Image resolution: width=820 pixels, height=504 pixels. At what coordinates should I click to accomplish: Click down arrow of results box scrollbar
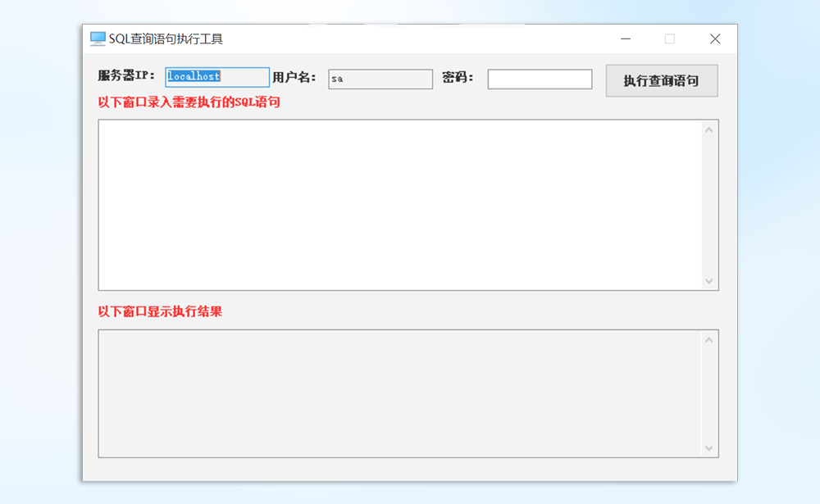pos(709,448)
